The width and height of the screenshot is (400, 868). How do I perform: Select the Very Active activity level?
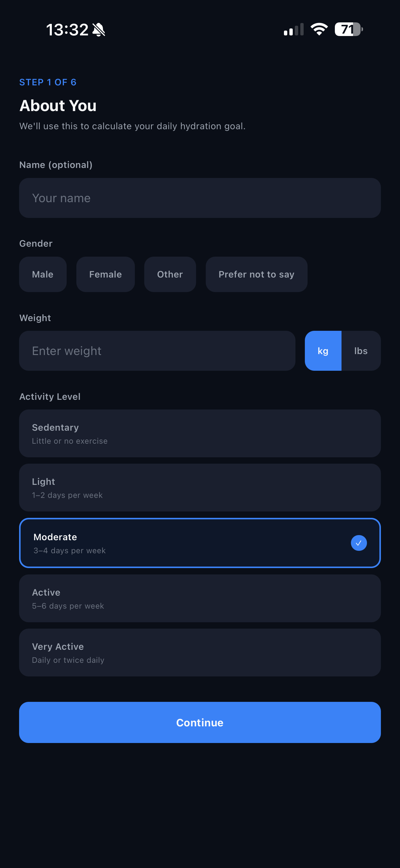pos(200,653)
